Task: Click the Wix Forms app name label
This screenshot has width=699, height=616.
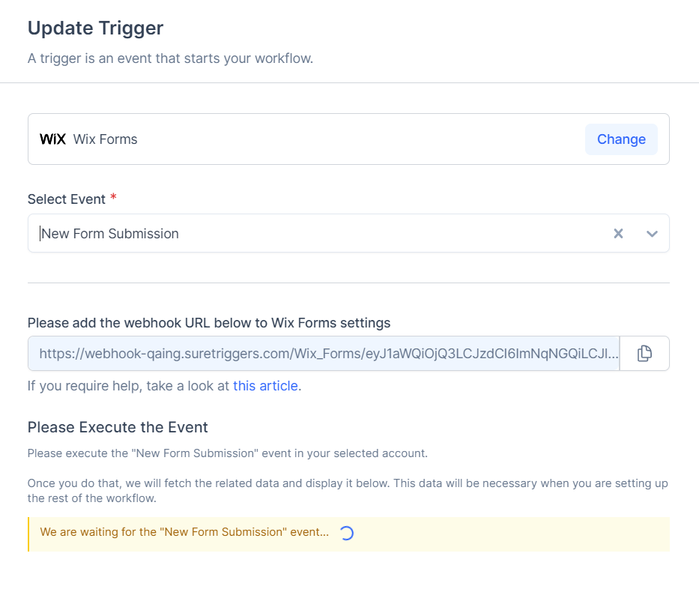Action: click(x=105, y=139)
